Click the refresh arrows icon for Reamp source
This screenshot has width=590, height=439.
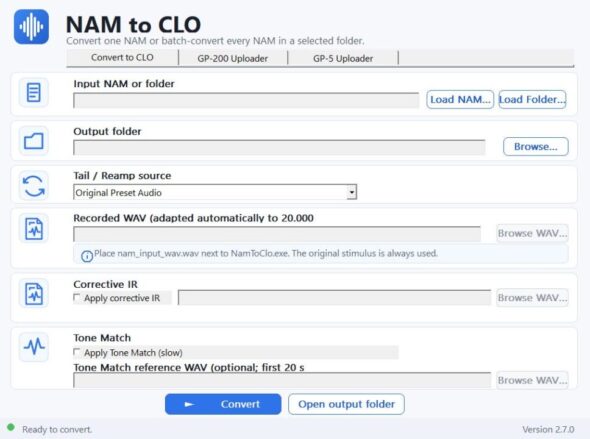click(x=33, y=186)
